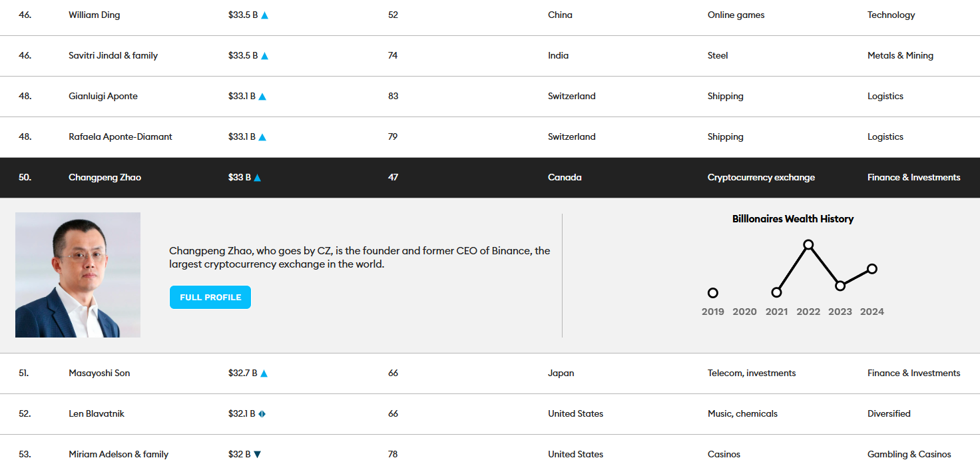Click the up arrow beside Changpeng Zhao's $33 B

(258, 178)
